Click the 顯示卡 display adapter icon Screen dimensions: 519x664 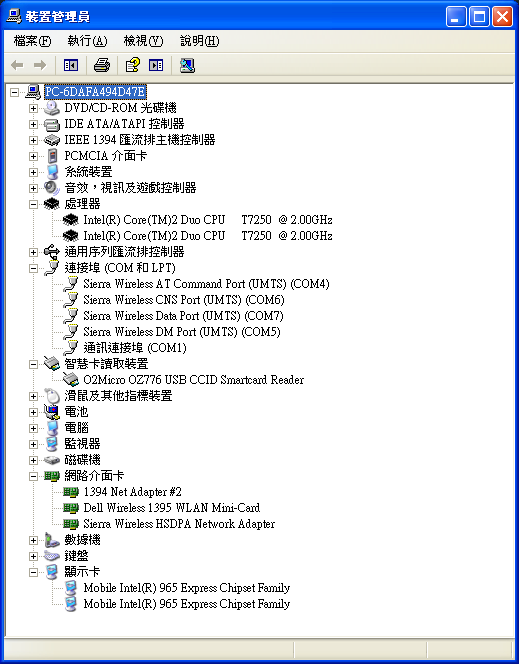coord(52,572)
